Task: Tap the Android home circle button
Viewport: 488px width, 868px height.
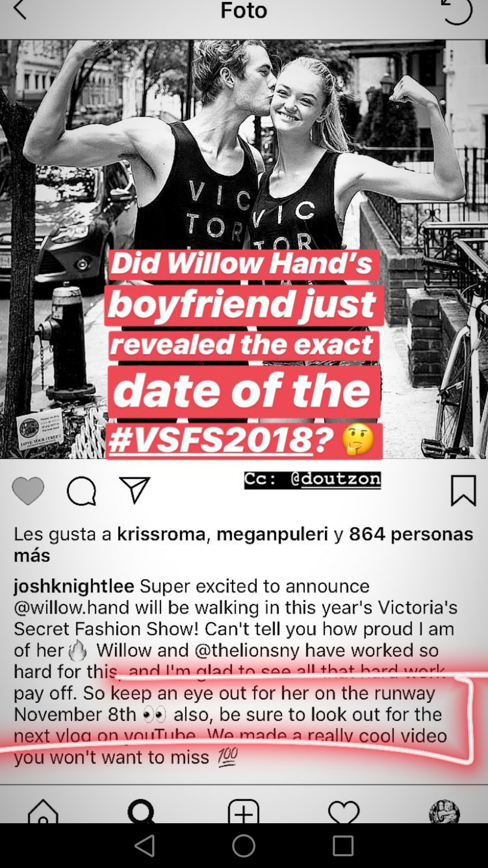Action: pos(244,845)
